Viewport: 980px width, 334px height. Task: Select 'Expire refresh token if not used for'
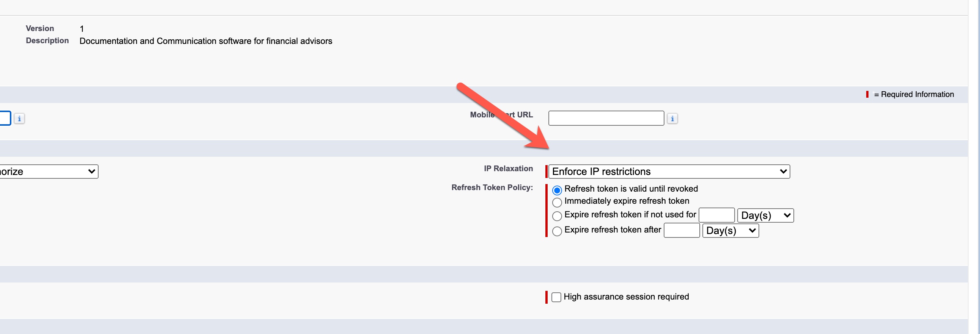(557, 216)
